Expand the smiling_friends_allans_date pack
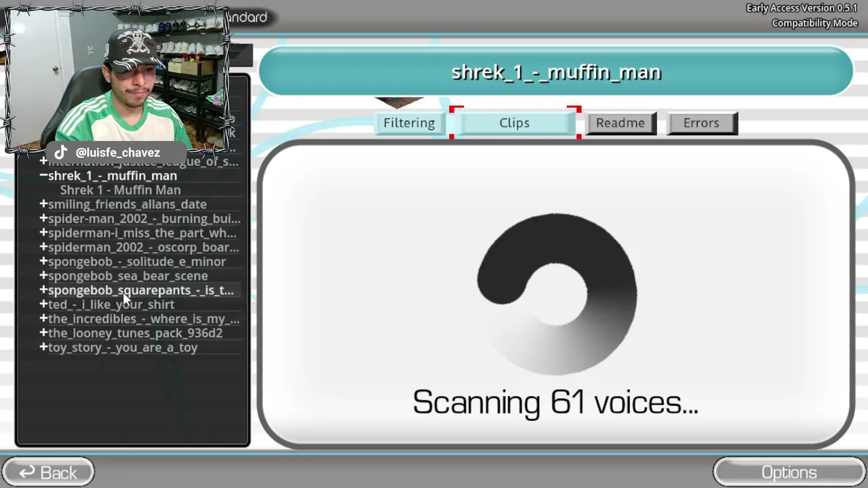The image size is (868, 488). [x=43, y=204]
